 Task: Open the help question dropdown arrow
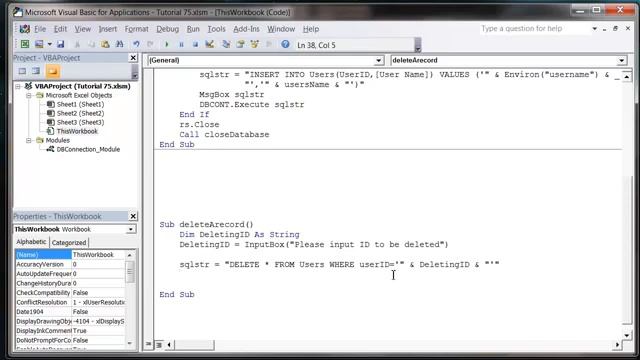click(594, 29)
